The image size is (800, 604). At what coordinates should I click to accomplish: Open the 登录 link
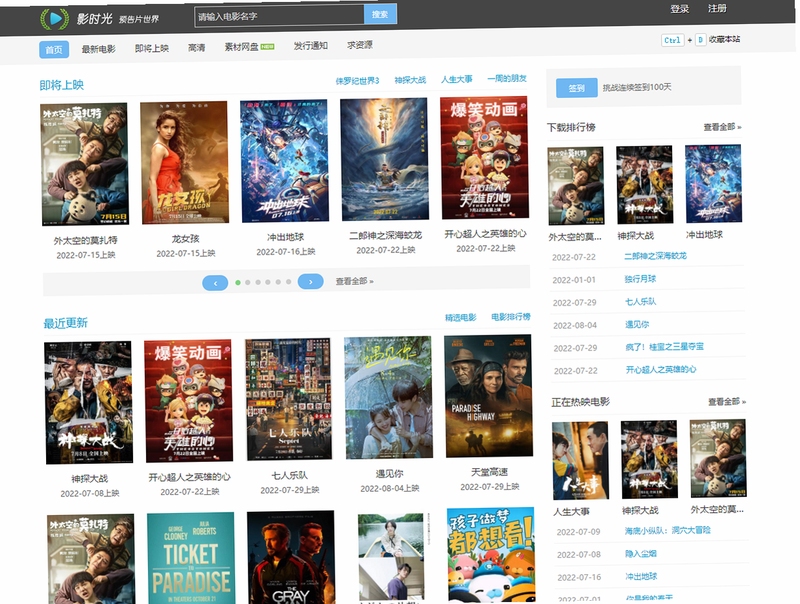point(679,9)
